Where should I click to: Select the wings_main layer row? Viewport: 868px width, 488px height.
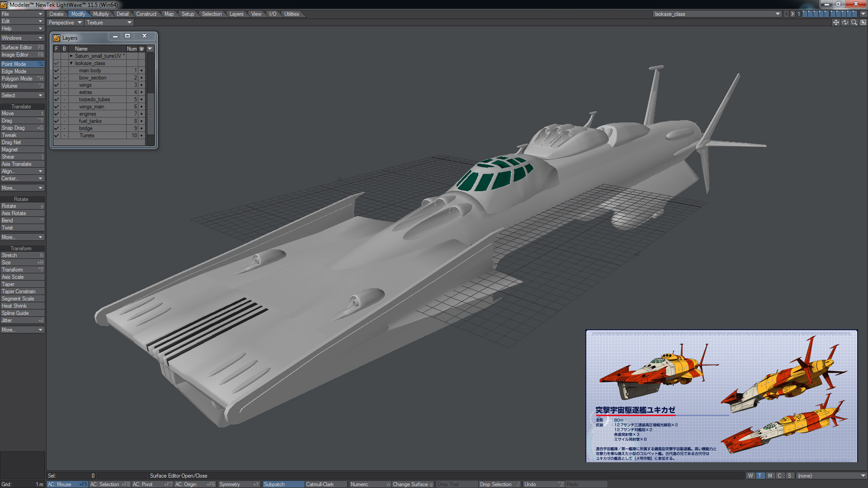pyautogui.click(x=99, y=107)
